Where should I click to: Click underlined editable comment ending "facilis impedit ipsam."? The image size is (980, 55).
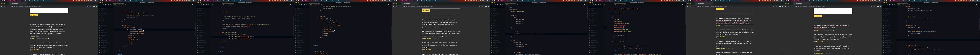click(x=735, y=21)
